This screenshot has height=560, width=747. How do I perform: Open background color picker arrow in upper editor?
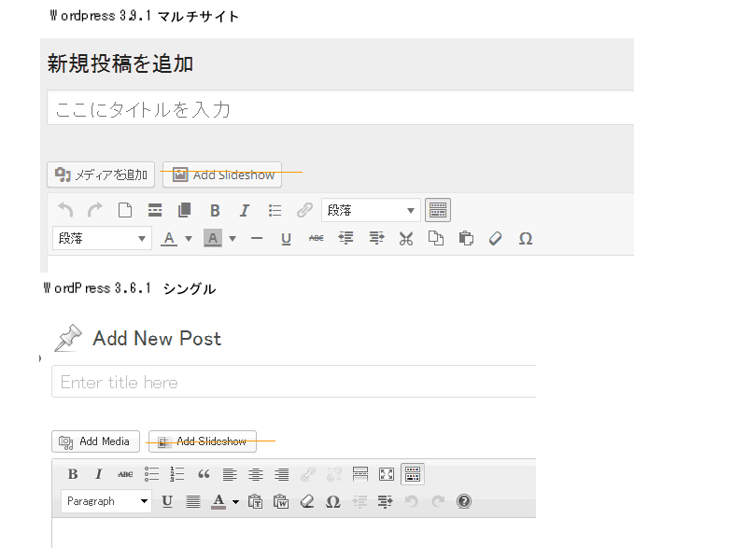[x=233, y=239]
